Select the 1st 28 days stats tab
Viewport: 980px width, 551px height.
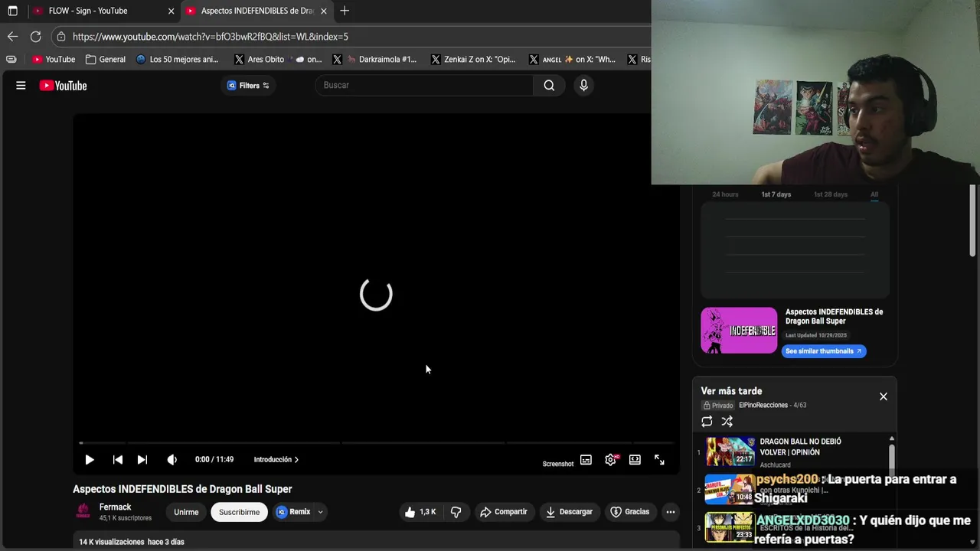point(831,194)
